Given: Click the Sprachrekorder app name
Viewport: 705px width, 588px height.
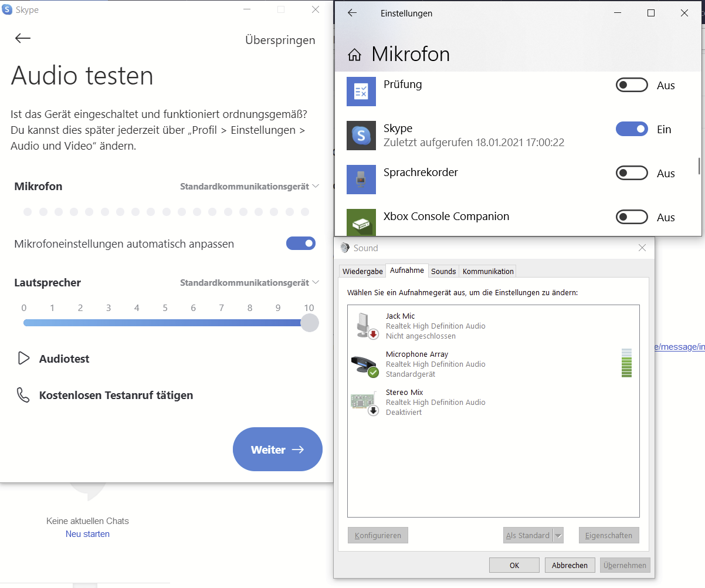Looking at the screenshot, I should click(421, 173).
